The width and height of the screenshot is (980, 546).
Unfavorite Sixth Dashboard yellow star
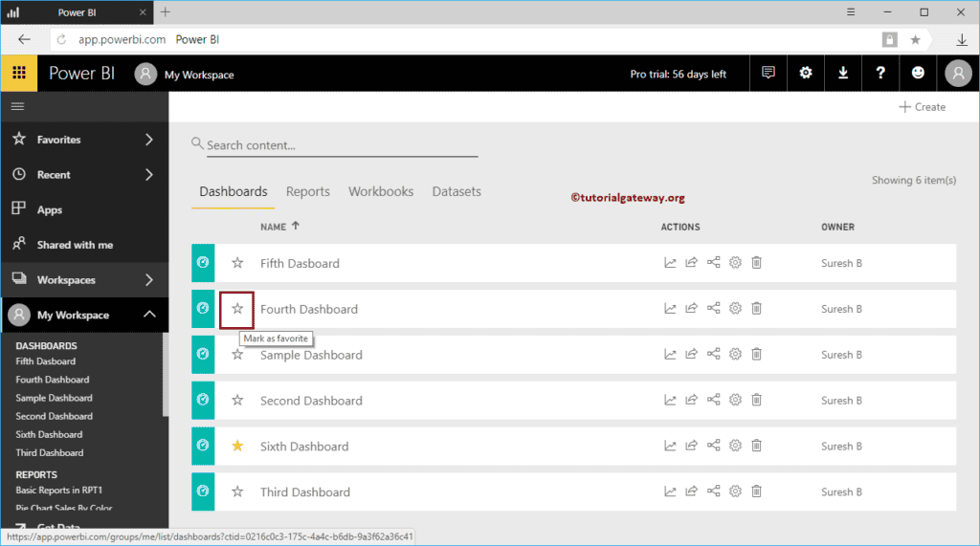tap(237, 446)
